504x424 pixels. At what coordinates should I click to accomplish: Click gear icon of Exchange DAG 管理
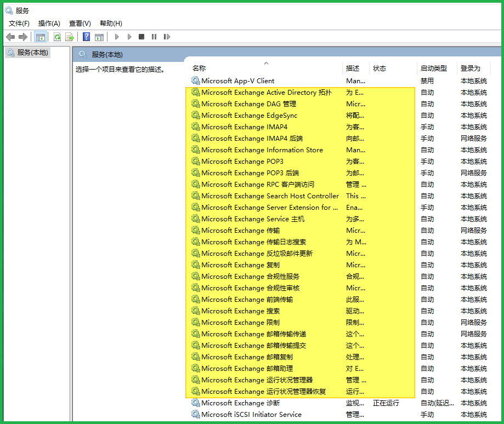[x=195, y=104]
